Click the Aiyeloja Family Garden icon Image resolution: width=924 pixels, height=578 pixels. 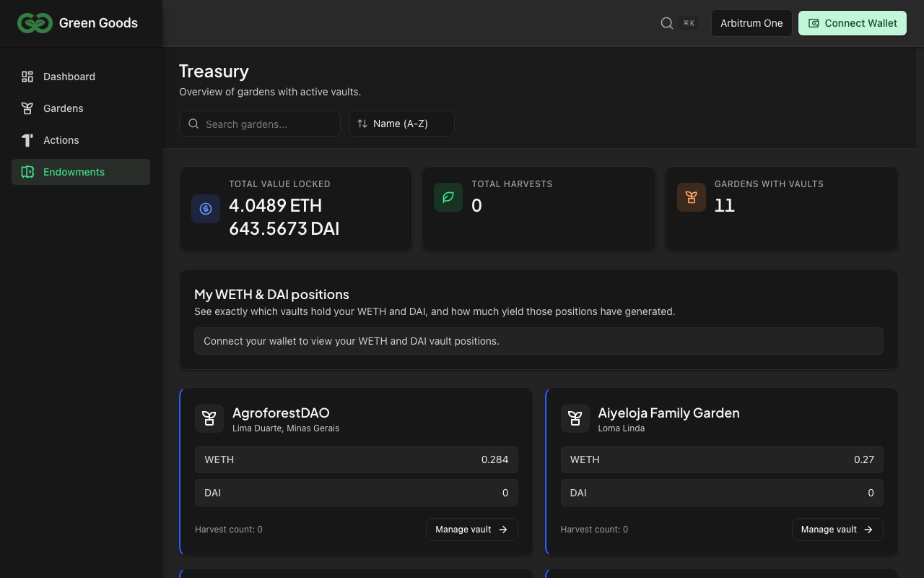point(575,418)
